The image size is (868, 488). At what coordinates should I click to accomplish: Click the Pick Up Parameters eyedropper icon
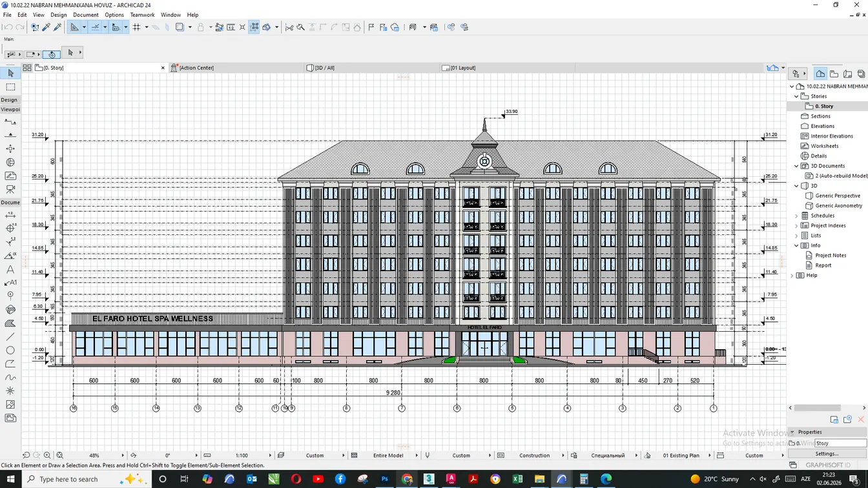pyautogui.click(x=46, y=27)
